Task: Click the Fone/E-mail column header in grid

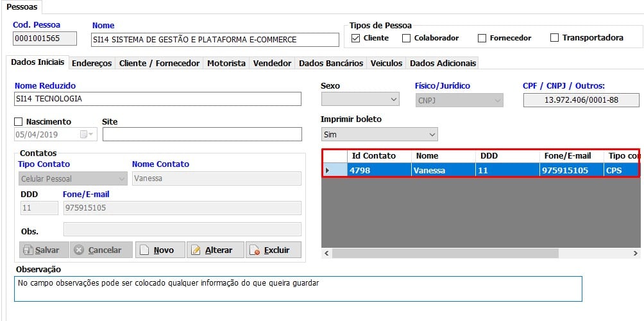Action: [572, 156]
